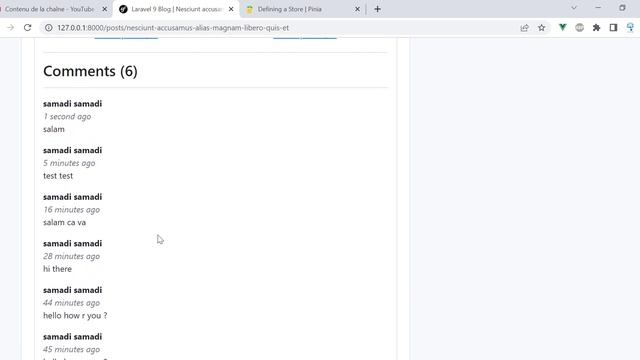640x360 pixels.
Task: Minimize the browser window
Action: click(x=598, y=8)
